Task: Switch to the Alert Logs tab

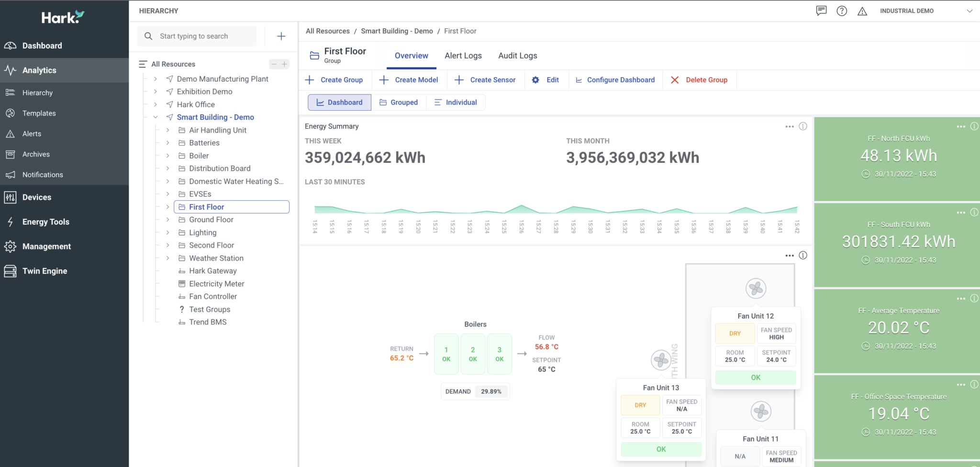Action: pos(463,56)
